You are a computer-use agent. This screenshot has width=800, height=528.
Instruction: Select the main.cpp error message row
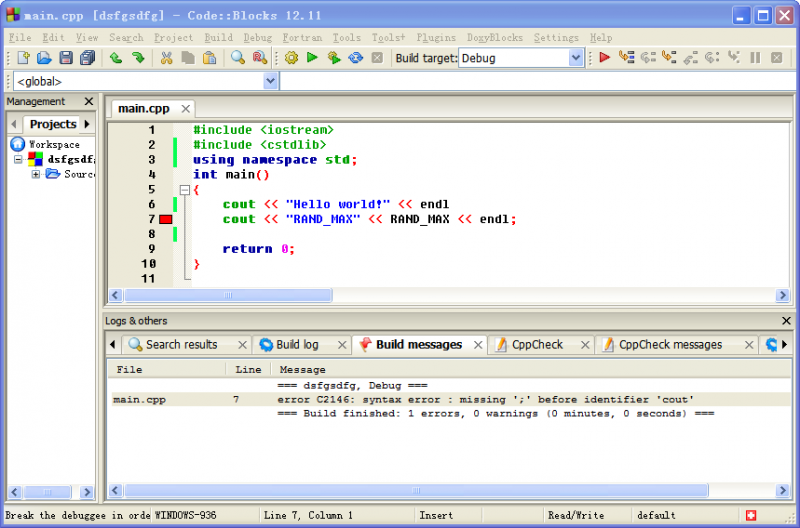400,399
